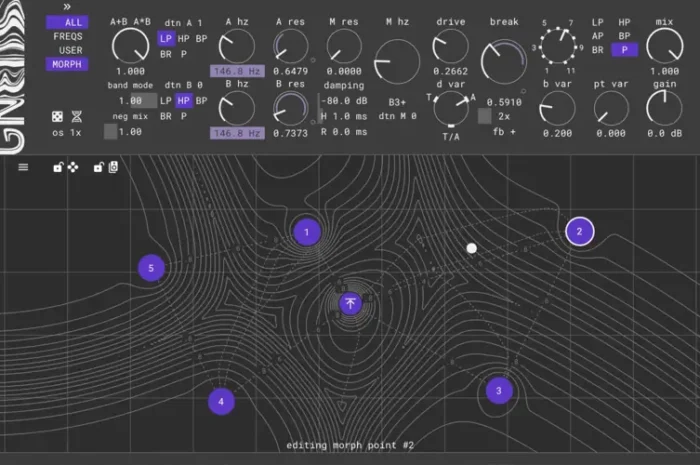Screen dimensions: 700x465
Task: Toggle the 2x checkbox under break
Action: click(484, 116)
